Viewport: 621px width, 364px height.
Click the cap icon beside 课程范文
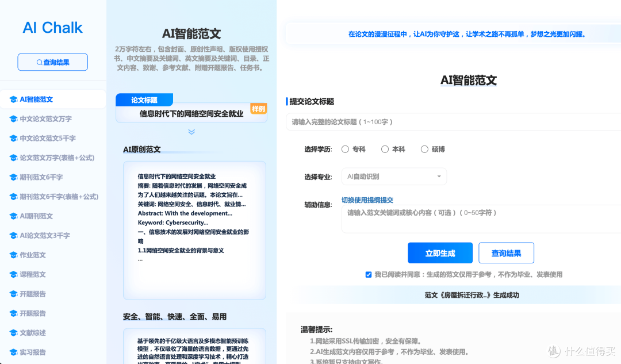coord(13,274)
